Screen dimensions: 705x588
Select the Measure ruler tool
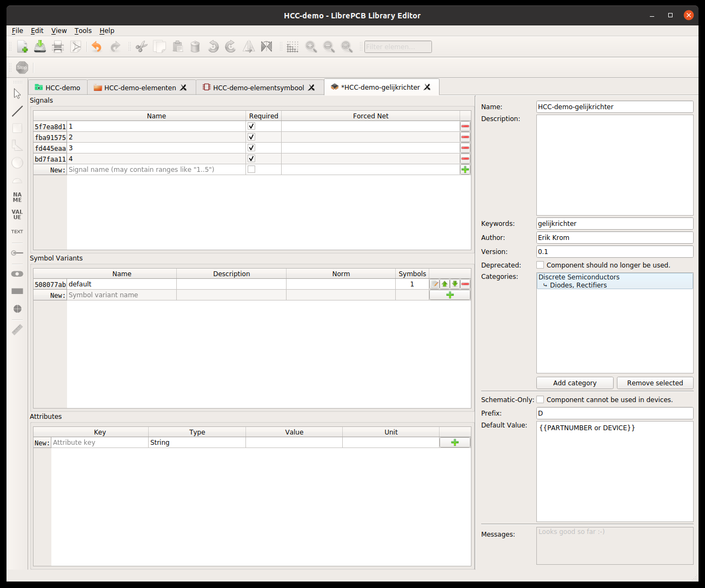(17, 329)
